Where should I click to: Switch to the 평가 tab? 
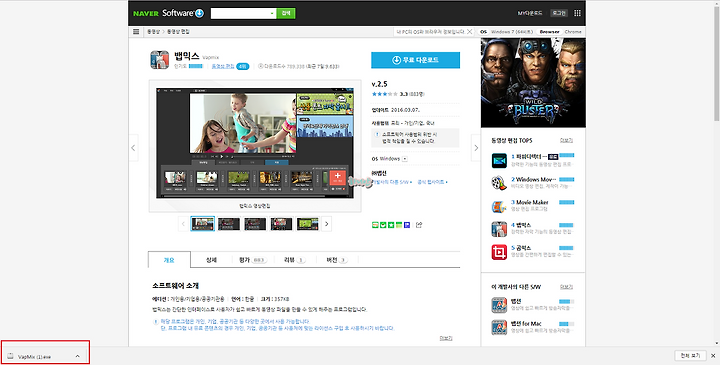pyautogui.click(x=252, y=260)
